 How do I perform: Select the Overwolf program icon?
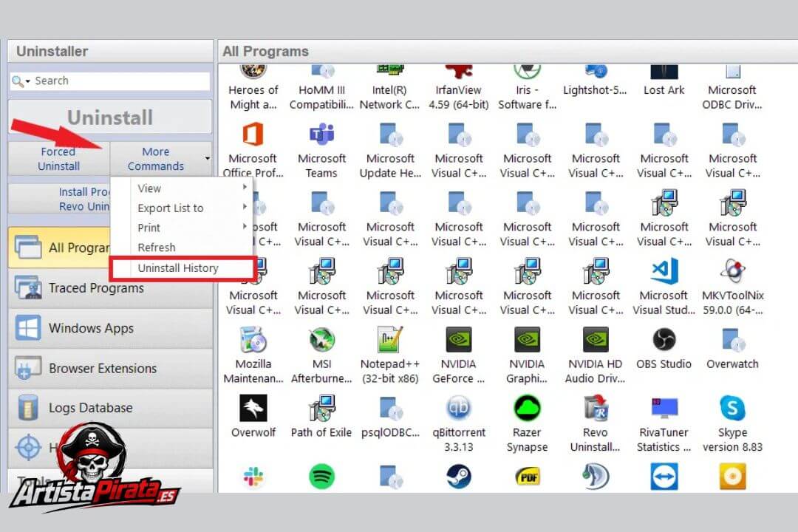[253, 409]
